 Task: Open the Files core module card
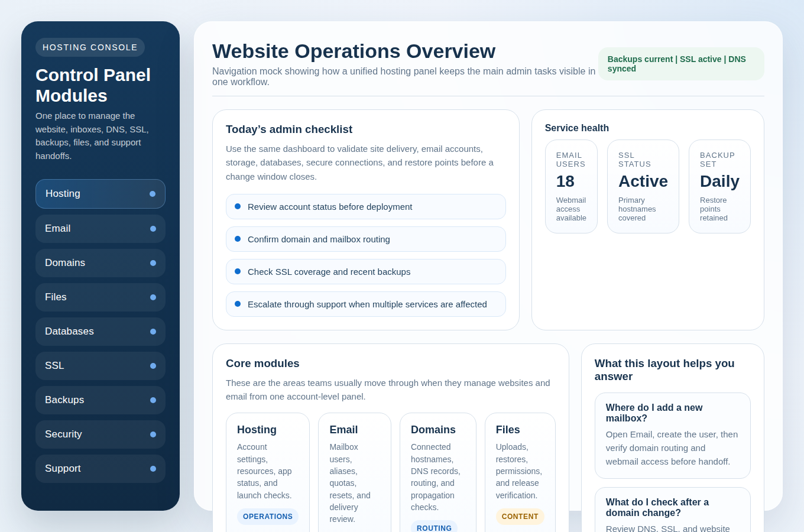520,472
